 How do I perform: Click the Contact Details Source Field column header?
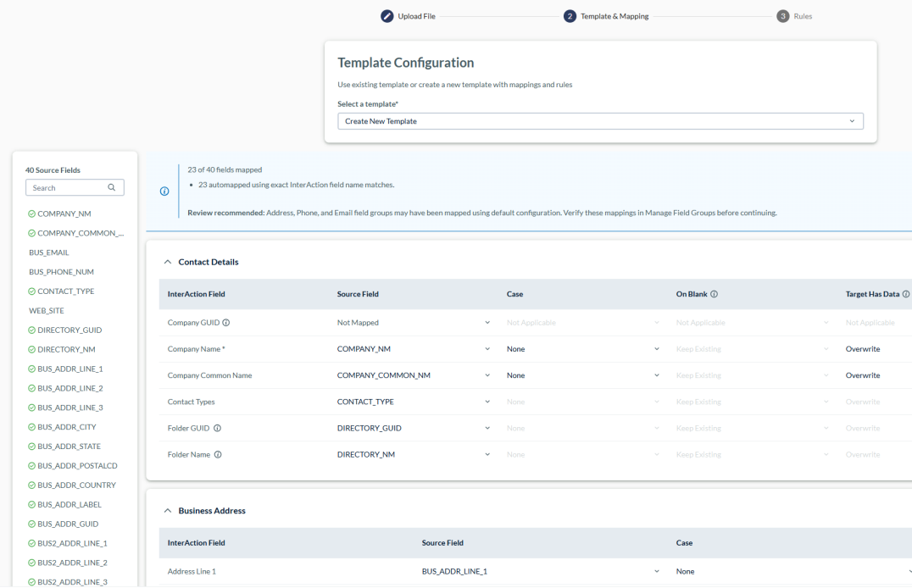[x=358, y=294]
